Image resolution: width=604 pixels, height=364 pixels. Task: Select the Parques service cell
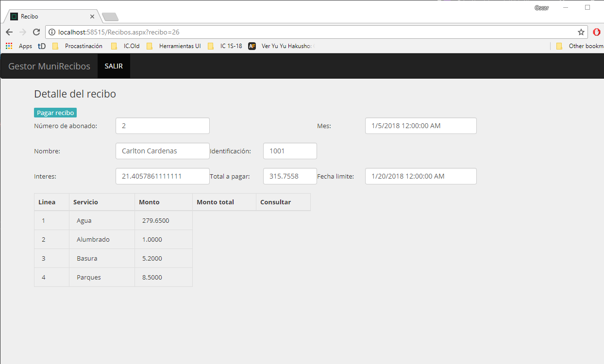click(x=102, y=278)
